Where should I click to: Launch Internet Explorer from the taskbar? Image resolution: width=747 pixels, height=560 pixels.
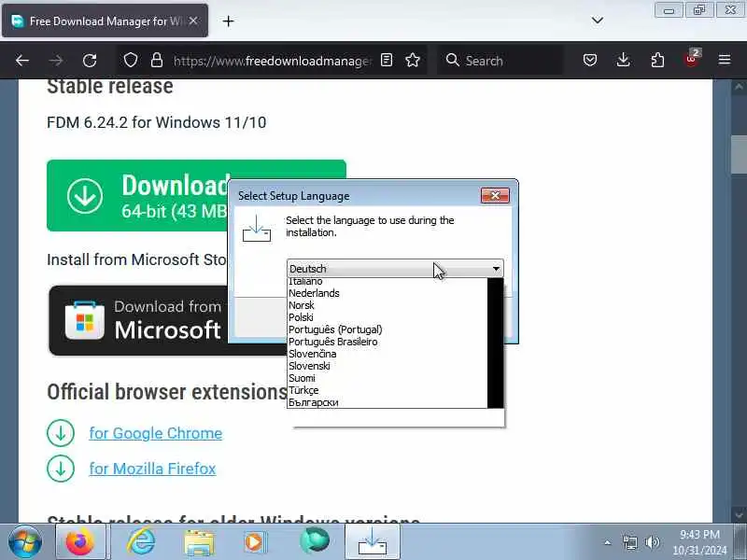(x=142, y=541)
